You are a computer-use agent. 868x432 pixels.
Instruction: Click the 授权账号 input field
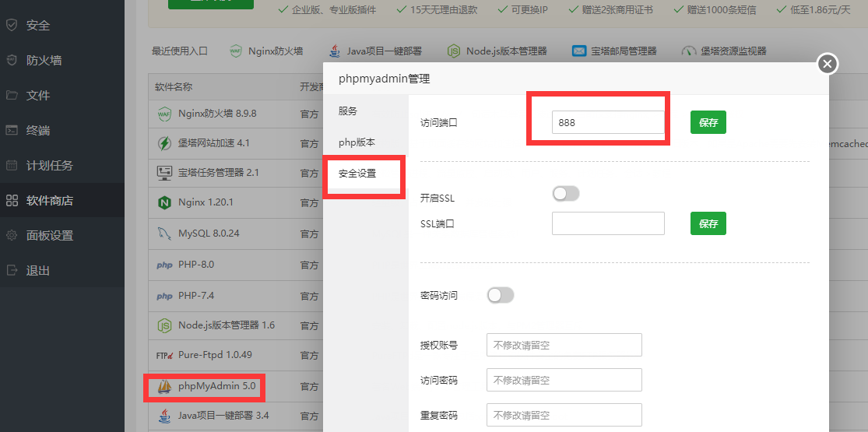pyautogui.click(x=564, y=345)
